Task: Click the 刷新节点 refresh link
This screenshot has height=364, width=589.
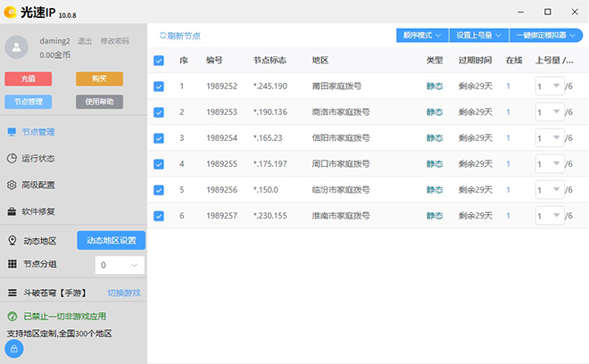Action: click(x=179, y=36)
